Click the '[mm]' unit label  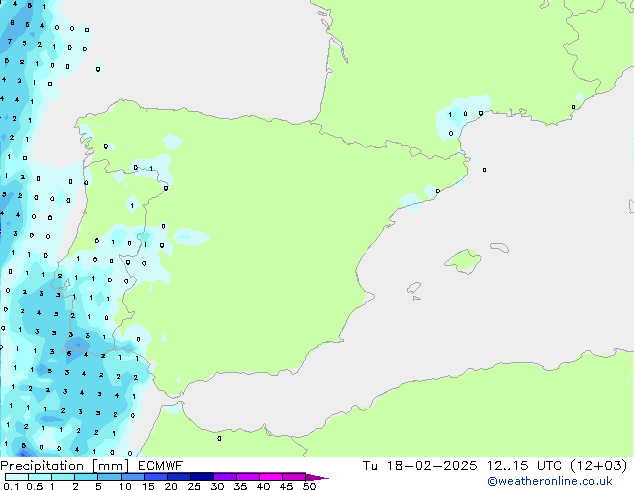click(x=110, y=466)
